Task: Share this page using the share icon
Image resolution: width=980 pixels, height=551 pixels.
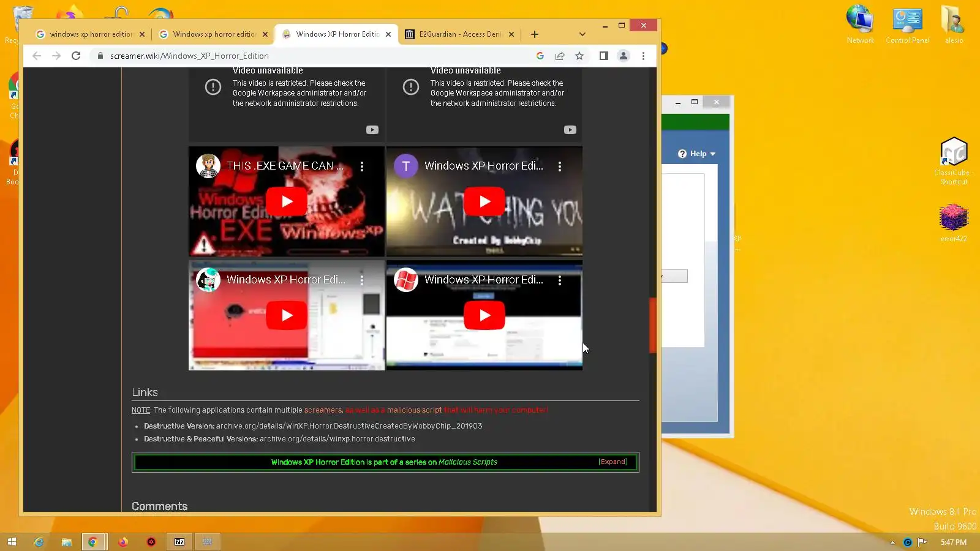Action: pyautogui.click(x=560, y=56)
